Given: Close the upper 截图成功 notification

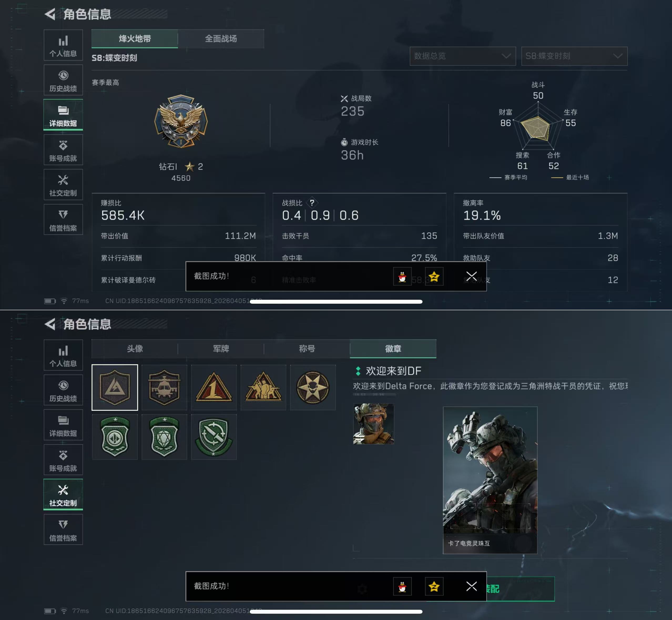Looking at the screenshot, I should (x=471, y=276).
